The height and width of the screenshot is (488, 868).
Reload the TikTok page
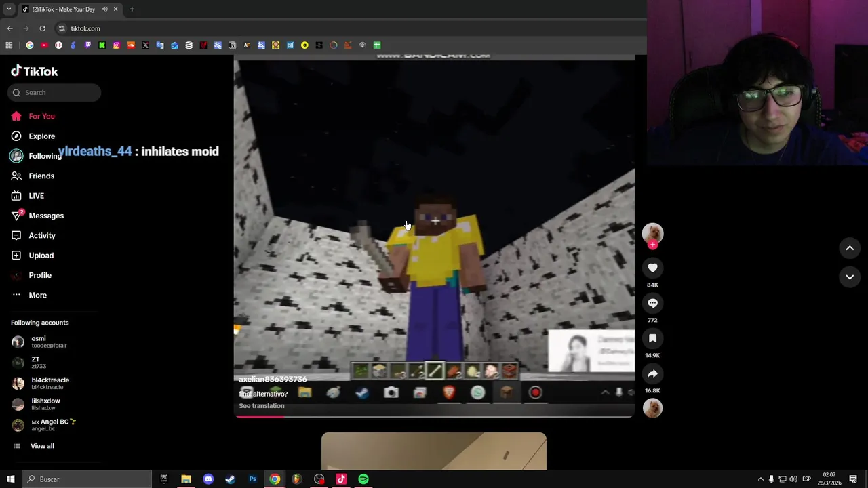pos(42,28)
